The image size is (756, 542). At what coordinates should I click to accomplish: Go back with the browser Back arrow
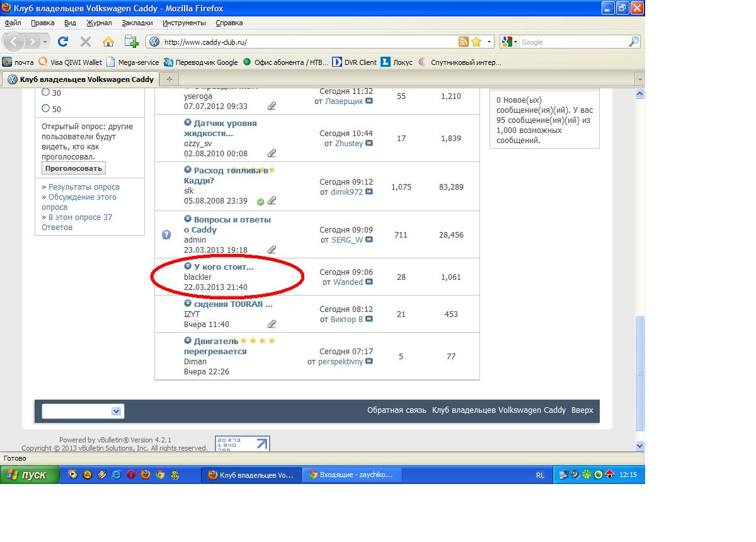[14, 42]
